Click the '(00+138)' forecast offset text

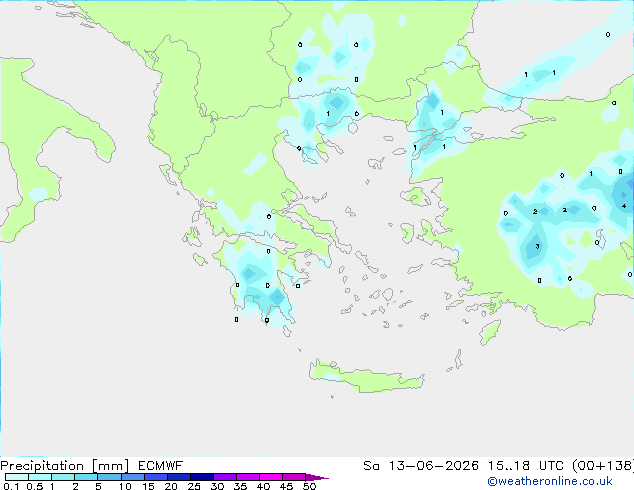(x=603, y=466)
